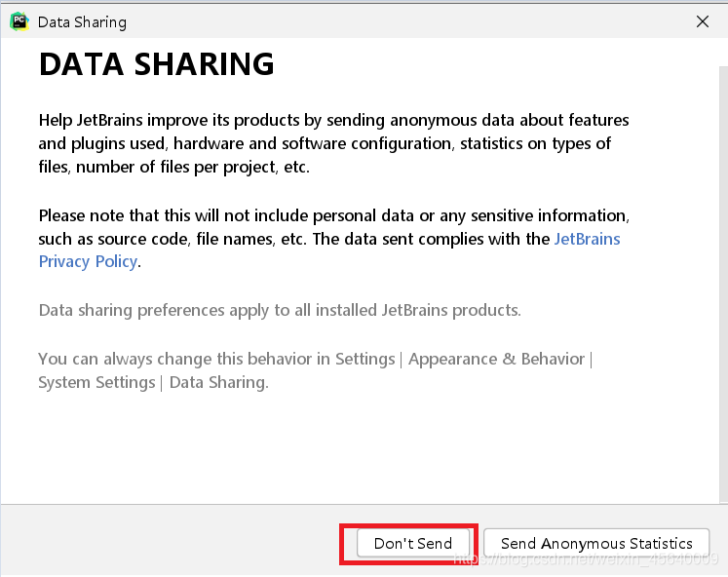Click the DATA SHARING heading text
Screen dimensions: 728x577
click(x=157, y=64)
